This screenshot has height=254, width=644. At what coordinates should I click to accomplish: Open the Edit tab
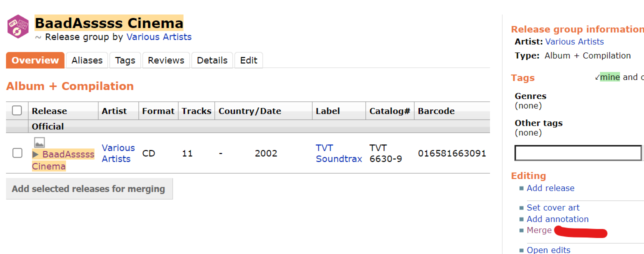click(x=248, y=60)
